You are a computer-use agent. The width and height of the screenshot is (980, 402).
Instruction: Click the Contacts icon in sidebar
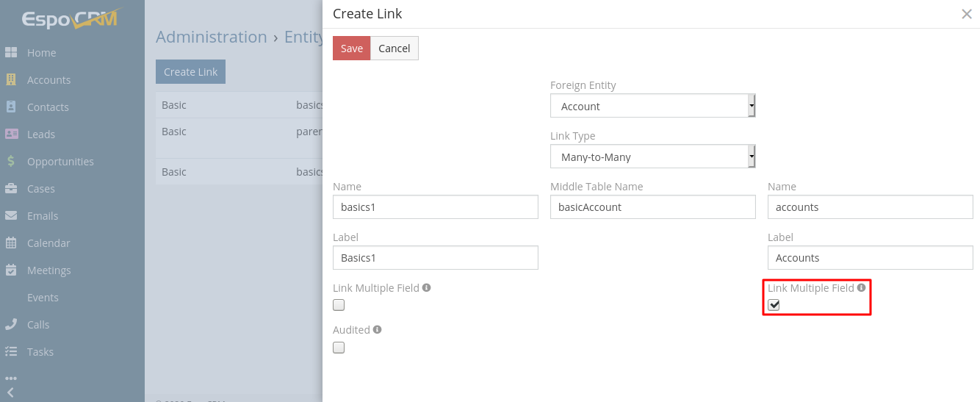click(x=11, y=107)
